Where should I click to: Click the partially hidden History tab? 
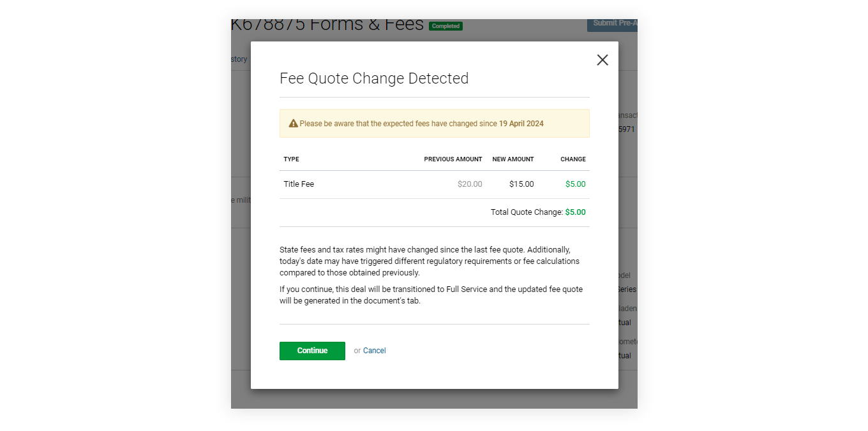click(x=239, y=59)
